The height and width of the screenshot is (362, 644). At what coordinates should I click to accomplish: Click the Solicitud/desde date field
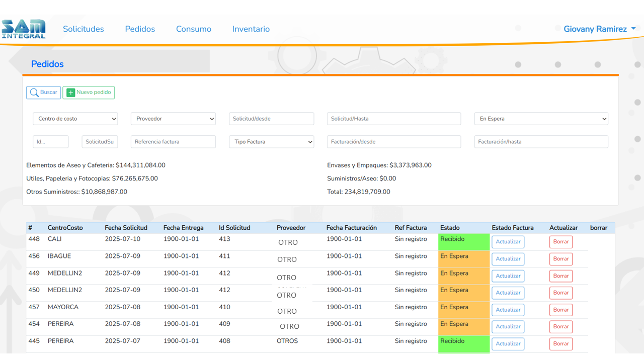(x=271, y=119)
